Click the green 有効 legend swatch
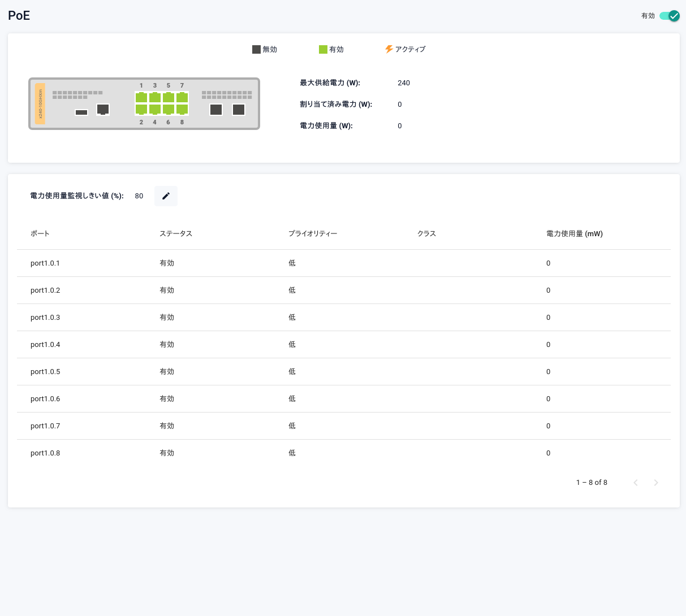The image size is (686, 616). click(x=323, y=50)
